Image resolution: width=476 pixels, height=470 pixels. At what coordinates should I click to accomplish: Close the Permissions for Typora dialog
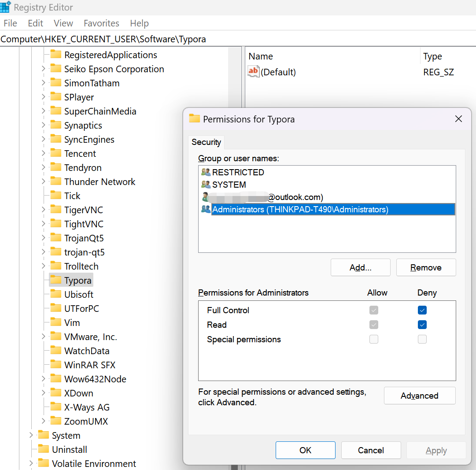pyautogui.click(x=458, y=119)
